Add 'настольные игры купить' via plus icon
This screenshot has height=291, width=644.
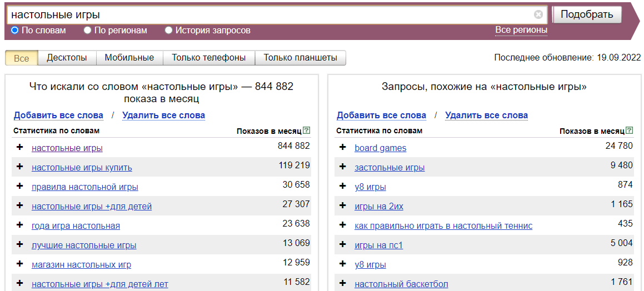coord(19,167)
